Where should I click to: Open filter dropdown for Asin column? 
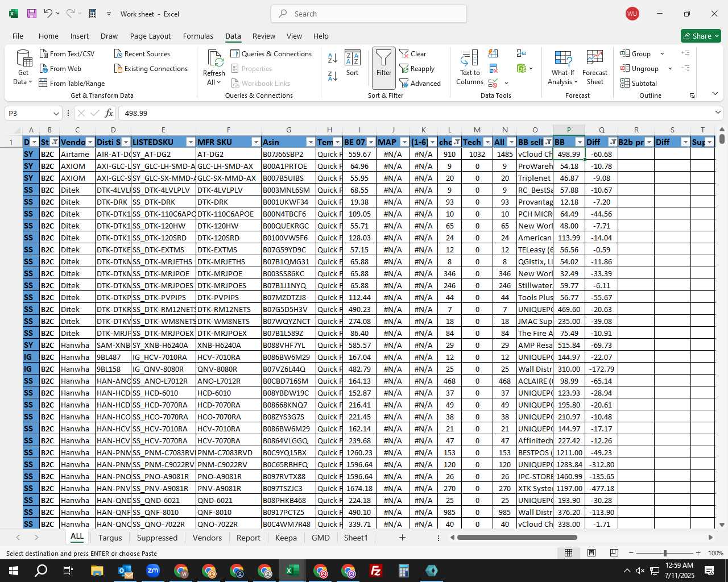click(311, 142)
